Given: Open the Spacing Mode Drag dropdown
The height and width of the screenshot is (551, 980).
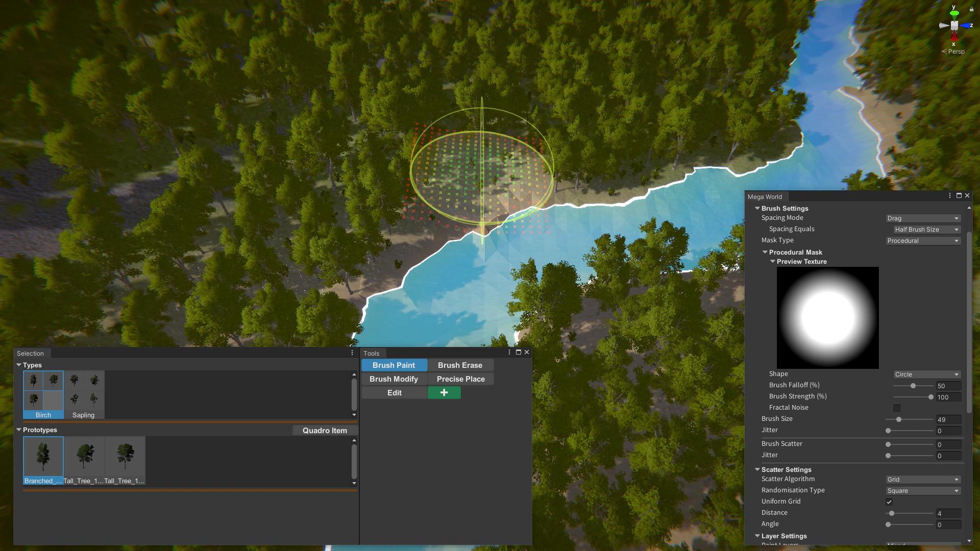Looking at the screenshot, I should (x=923, y=218).
